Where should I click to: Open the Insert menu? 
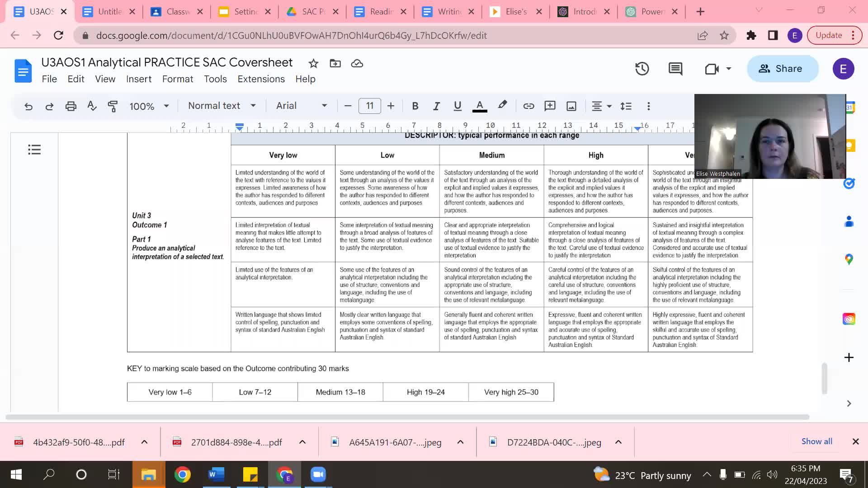pos(138,79)
